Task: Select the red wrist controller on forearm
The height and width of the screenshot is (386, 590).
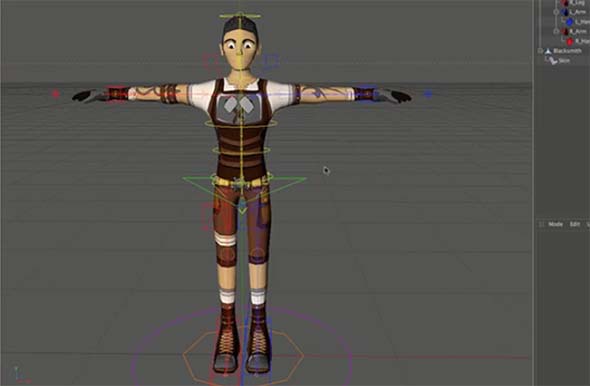Action: pos(118,94)
